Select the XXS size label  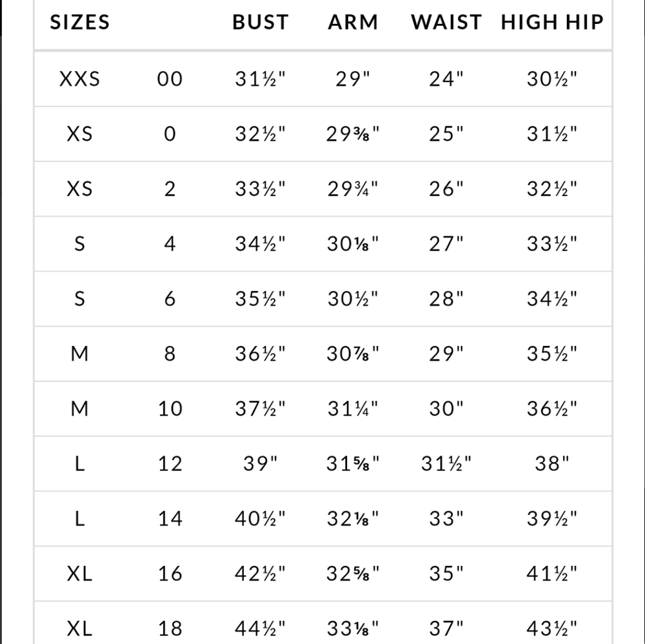tap(80, 79)
